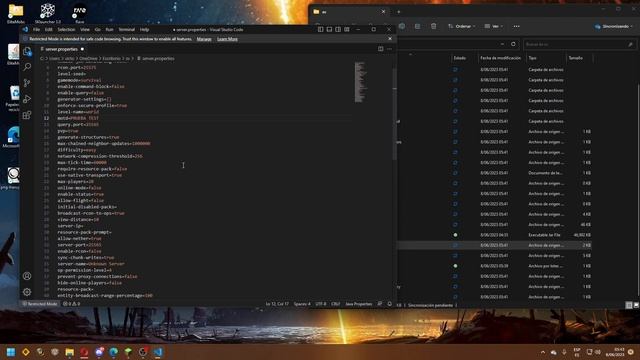Switch File Explorer to details view icon

point(629,305)
